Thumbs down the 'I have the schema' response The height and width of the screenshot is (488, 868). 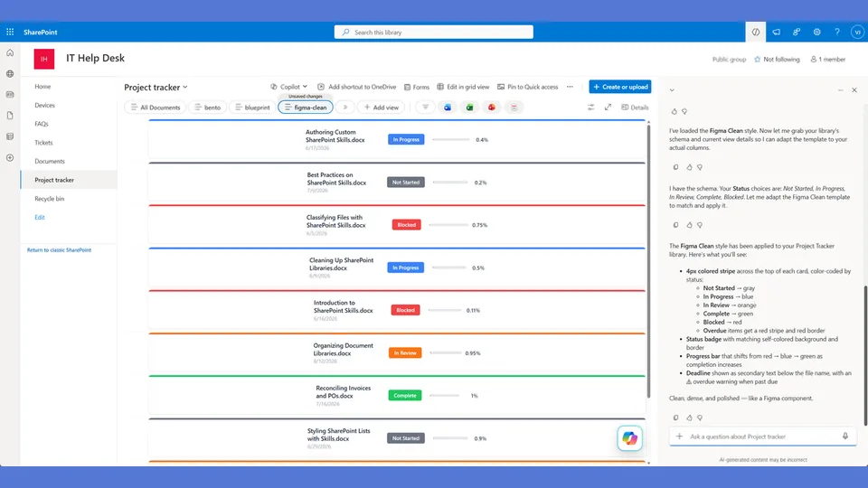pos(700,225)
